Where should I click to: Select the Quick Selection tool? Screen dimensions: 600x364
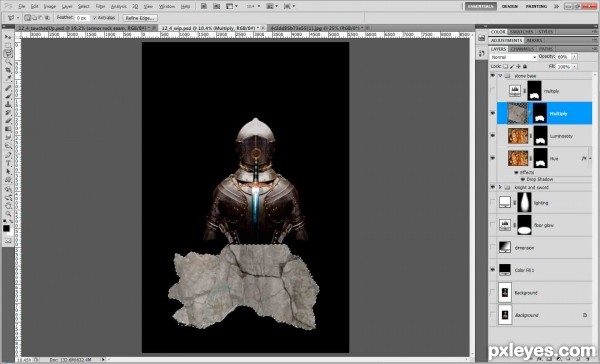point(8,62)
